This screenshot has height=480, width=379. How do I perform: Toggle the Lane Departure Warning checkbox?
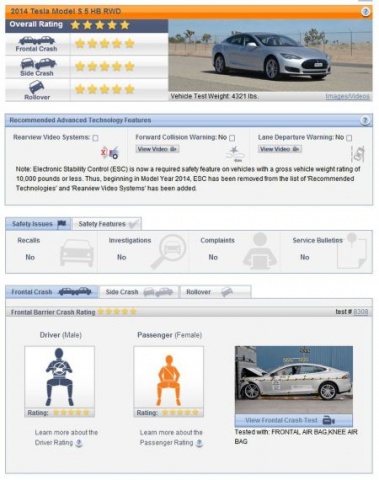349,138
